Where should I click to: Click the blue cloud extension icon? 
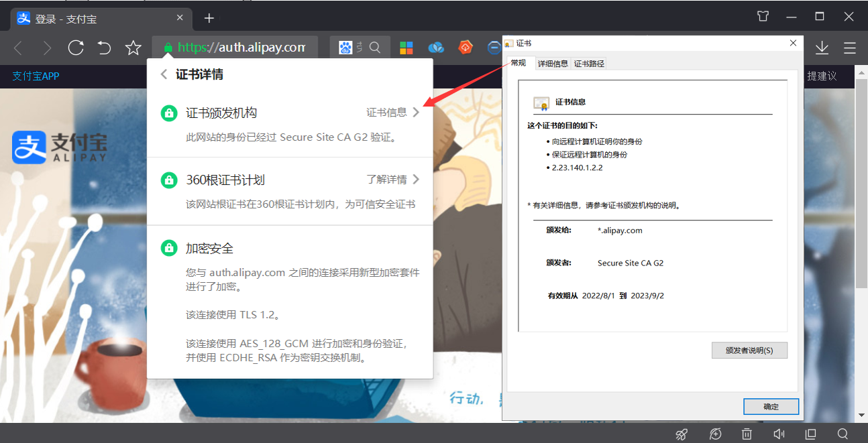click(x=436, y=48)
